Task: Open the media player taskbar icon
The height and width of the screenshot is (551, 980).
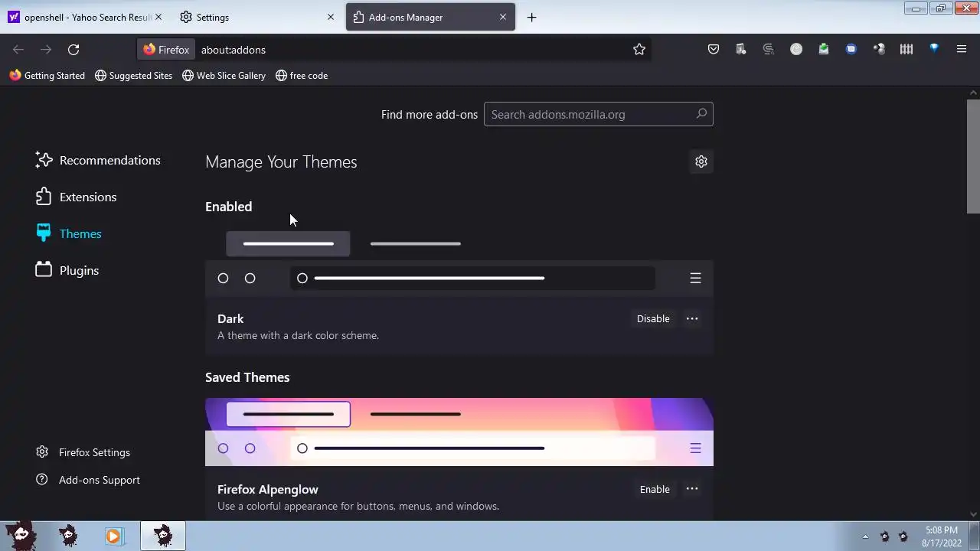Action: click(x=114, y=536)
